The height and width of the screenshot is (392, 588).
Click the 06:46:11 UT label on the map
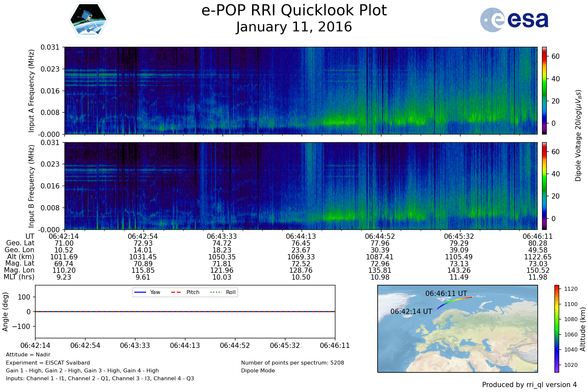click(x=446, y=294)
